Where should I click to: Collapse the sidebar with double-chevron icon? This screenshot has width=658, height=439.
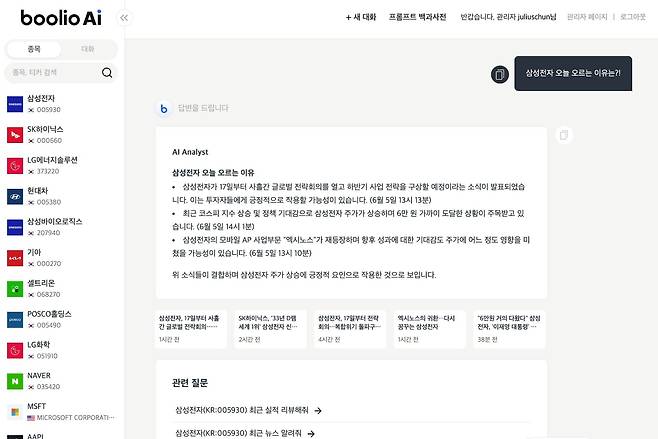[x=124, y=18]
